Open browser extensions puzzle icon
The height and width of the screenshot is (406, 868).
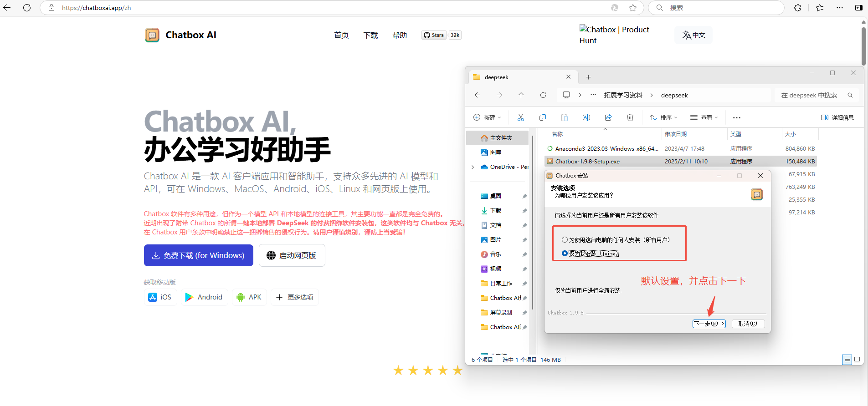point(797,8)
